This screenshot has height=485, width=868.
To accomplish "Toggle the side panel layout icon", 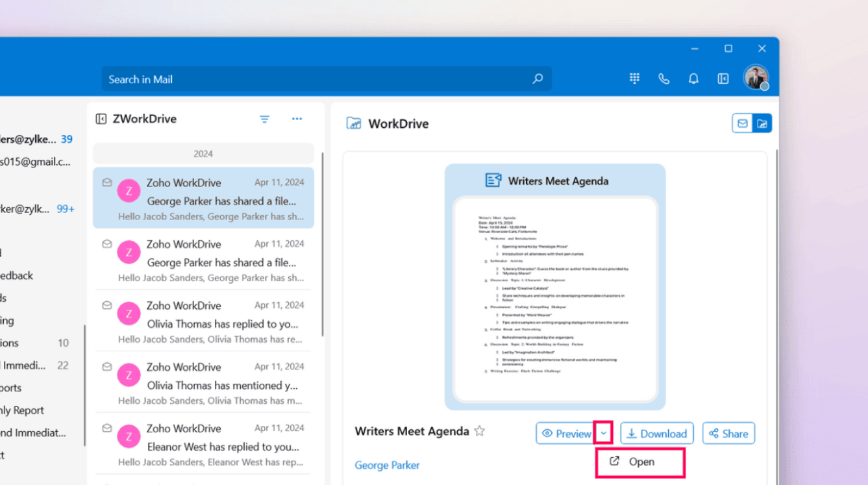I will pyautogui.click(x=723, y=79).
